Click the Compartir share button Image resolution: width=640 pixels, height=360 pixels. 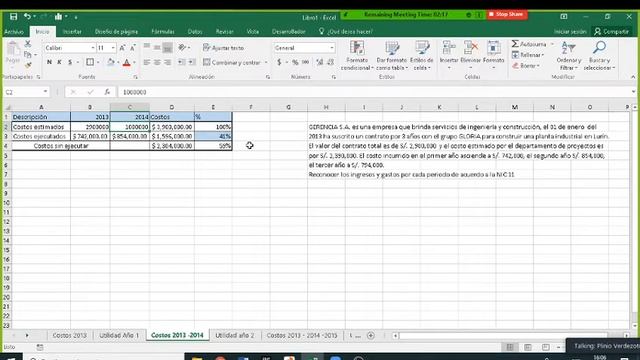point(611,31)
